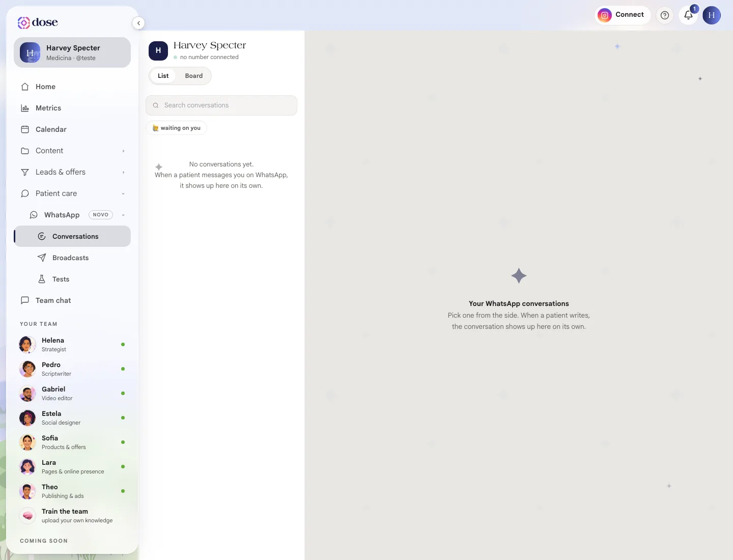
Task: Click the "no number connected" status text
Action: [x=209, y=57]
